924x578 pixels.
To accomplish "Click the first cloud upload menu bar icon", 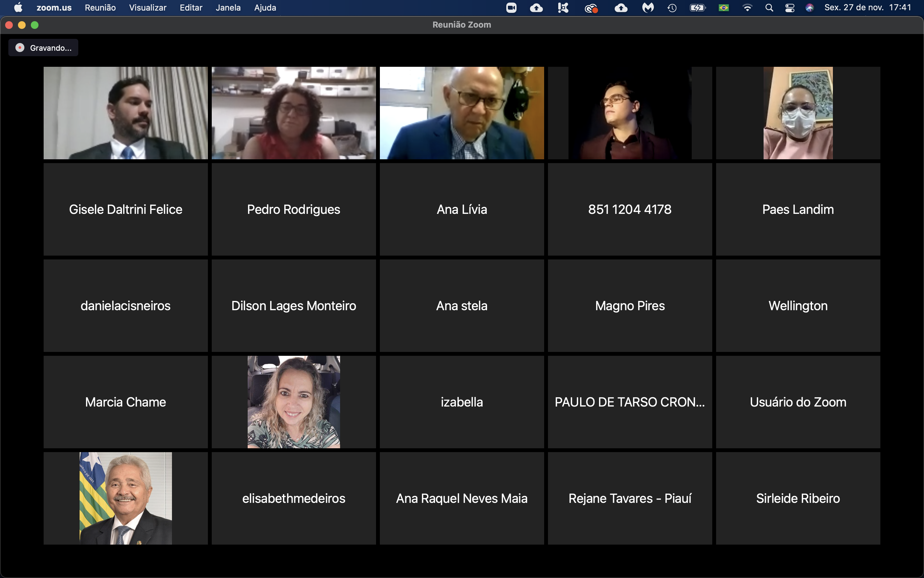I will click(x=536, y=8).
